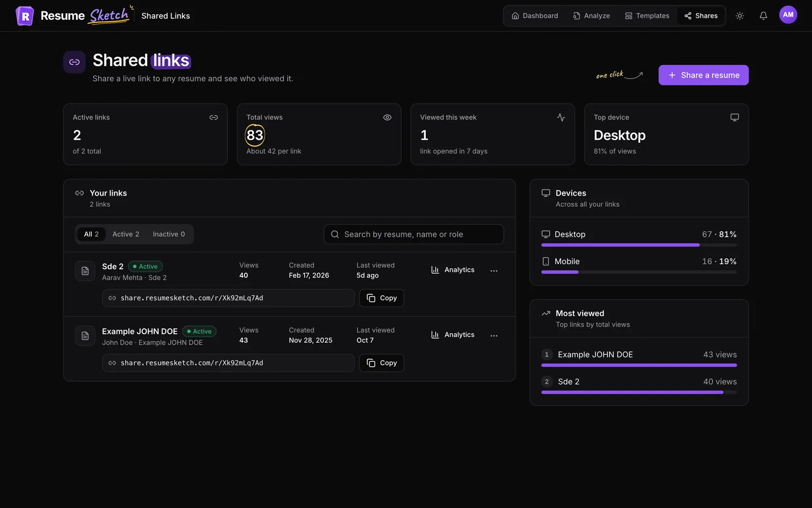Click the Example JOHN DOE Active badge
The width and height of the screenshot is (812, 508).
pyautogui.click(x=199, y=331)
